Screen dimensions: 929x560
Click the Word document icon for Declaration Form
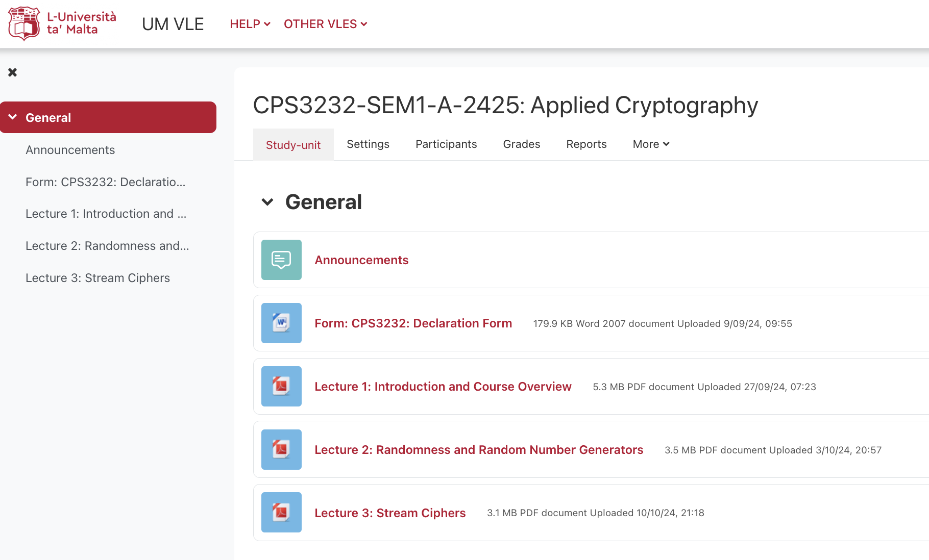281,323
